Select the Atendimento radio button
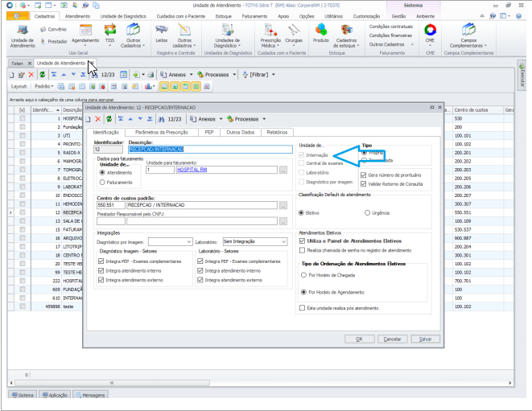 102,173
